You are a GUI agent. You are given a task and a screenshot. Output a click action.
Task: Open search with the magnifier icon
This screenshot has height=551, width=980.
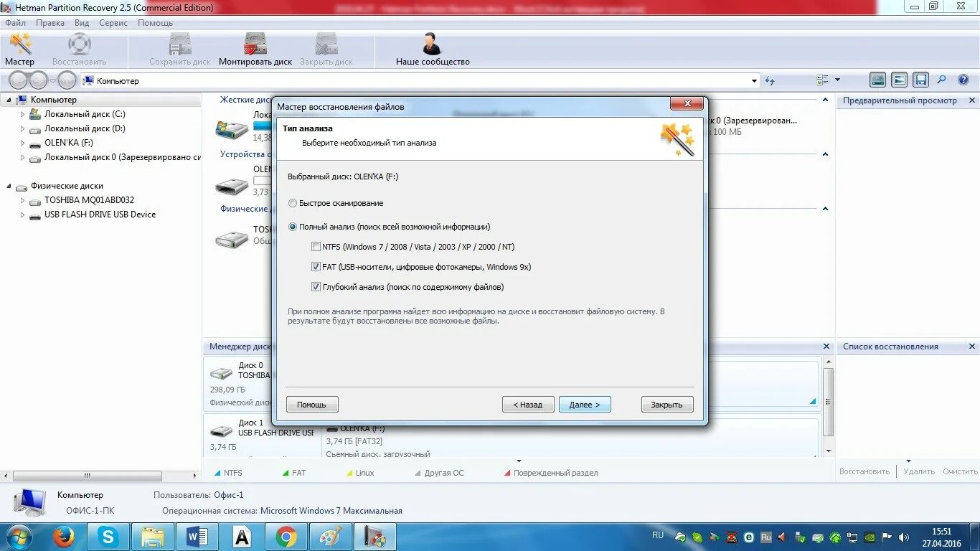pos(942,80)
